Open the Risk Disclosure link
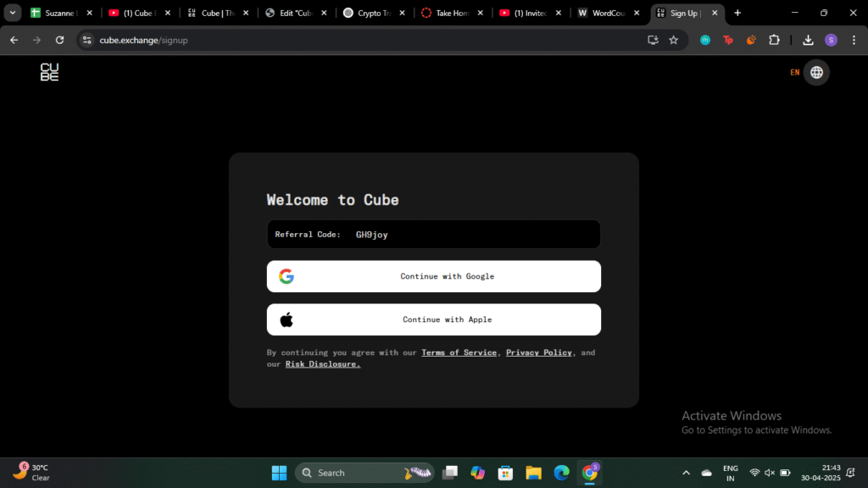The height and width of the screenshot is (488, 868). tap(323, 364)
